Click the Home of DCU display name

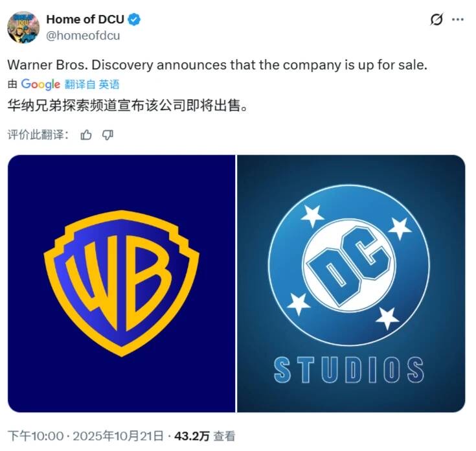85,19
